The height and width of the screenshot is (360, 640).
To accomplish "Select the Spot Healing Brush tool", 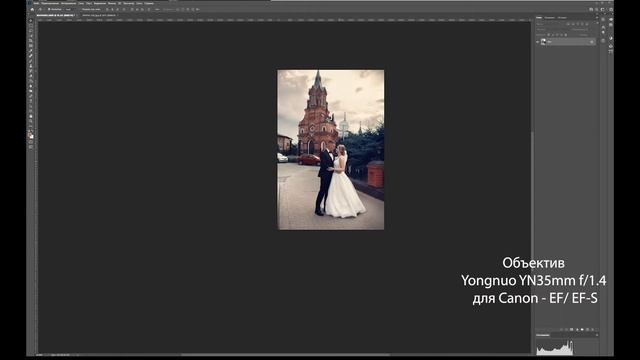I will 31,56.
